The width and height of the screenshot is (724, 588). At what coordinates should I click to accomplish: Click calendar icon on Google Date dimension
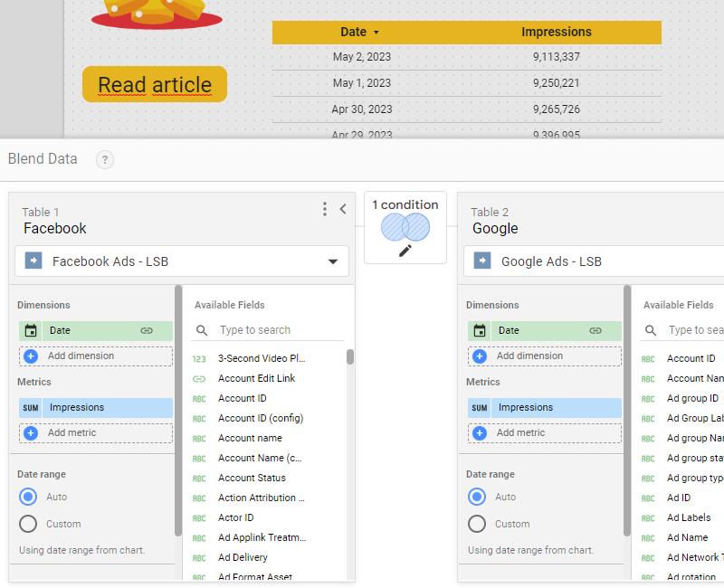click(x=480, y=330)
